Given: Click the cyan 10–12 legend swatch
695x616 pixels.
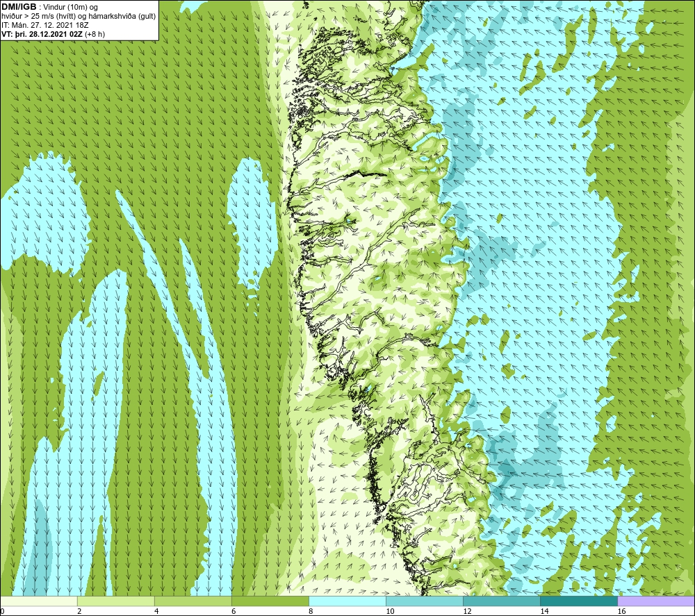Looking at the screenshot, I should [424, 601].
